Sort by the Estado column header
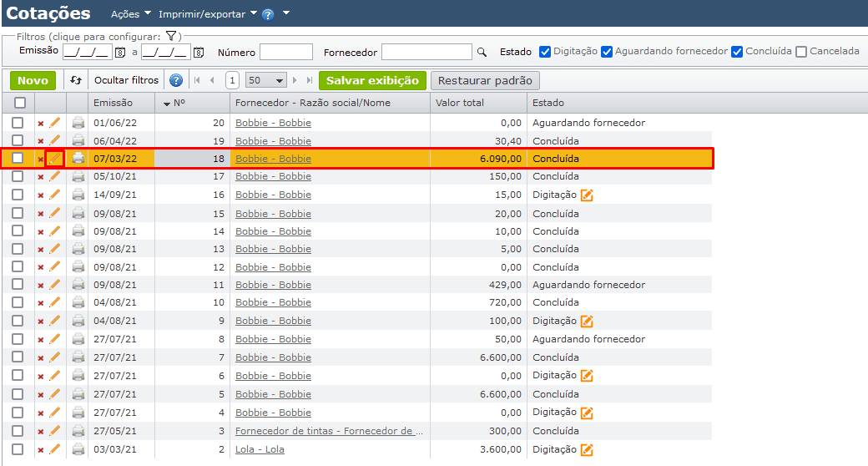This screenshot has width=868, height=466. tap(548, 103)
